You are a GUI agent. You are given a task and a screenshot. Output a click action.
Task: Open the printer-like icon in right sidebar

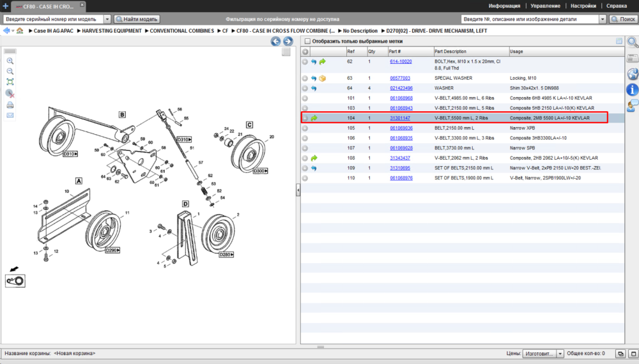633,59
